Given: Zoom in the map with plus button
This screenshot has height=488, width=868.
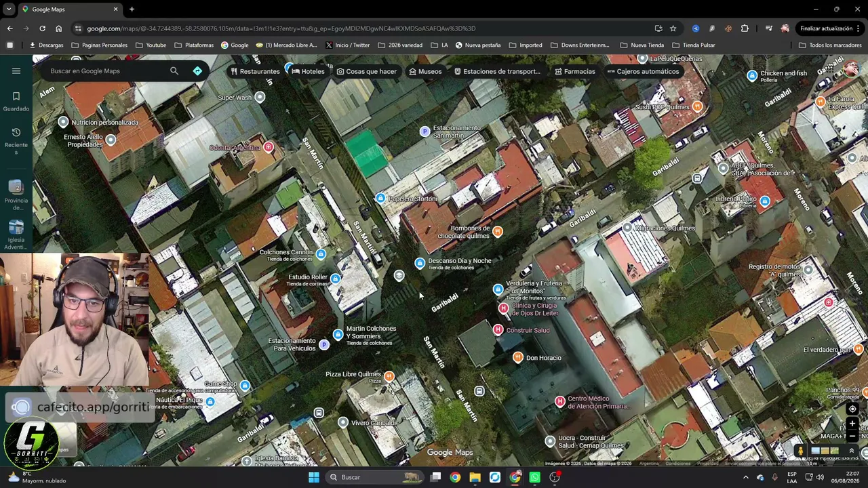Looking at the screenshot, I should [852, 424].
